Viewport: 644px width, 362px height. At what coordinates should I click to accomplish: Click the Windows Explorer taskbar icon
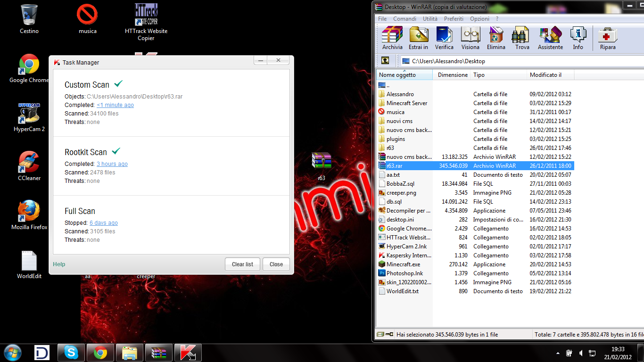pos(129,353)
